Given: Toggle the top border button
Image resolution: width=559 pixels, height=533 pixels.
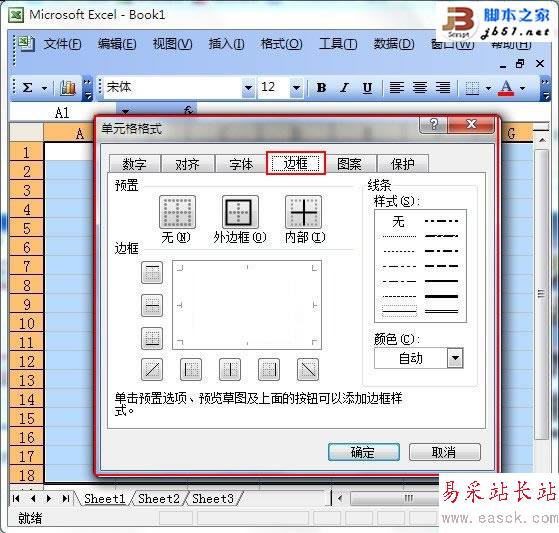Looking at the screenshot, I should click(x=152, y=272).
